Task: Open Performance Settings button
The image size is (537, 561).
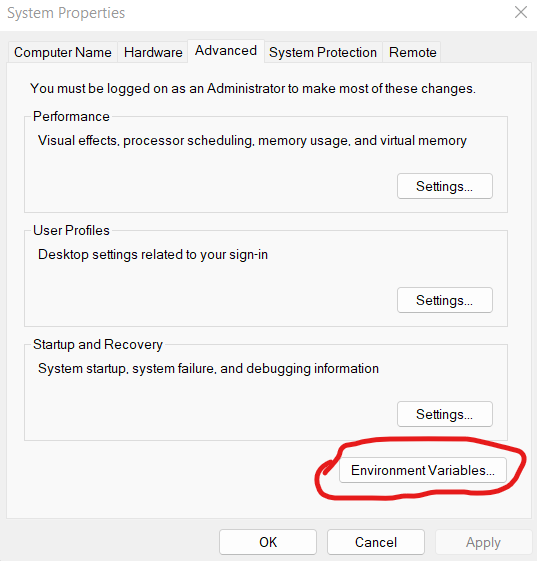Action: [445, 186]
